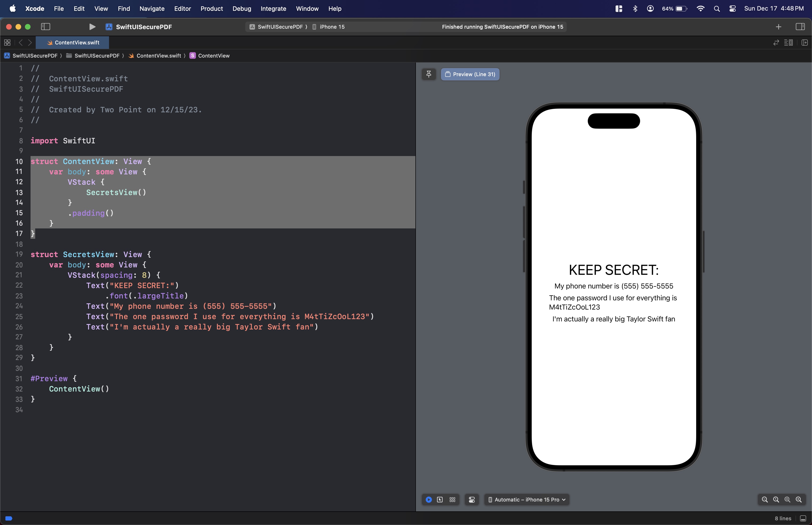Click the Preview (Line 31) button
Viewport: 812px width, 525px height.
tap(470, 74)
